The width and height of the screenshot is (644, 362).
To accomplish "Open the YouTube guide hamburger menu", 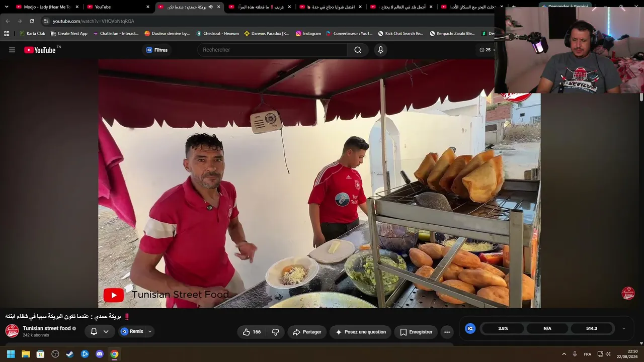I will 12,50.
